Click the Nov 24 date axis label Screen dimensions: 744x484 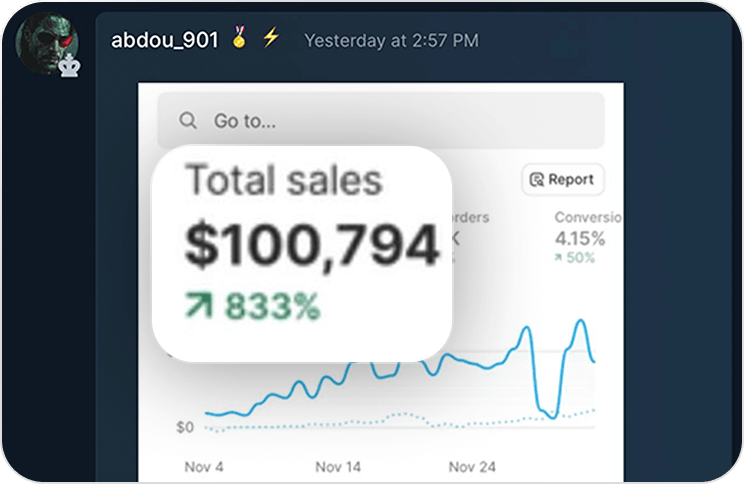pyautogui.click(x=471, y=466)
